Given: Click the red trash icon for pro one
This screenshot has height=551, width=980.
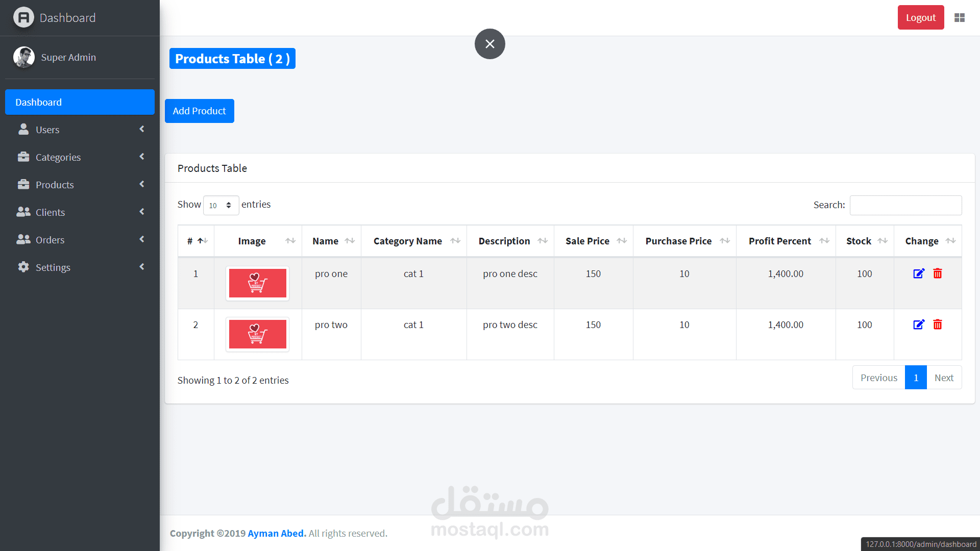Looking at the screenshot, I should [938, 274].
